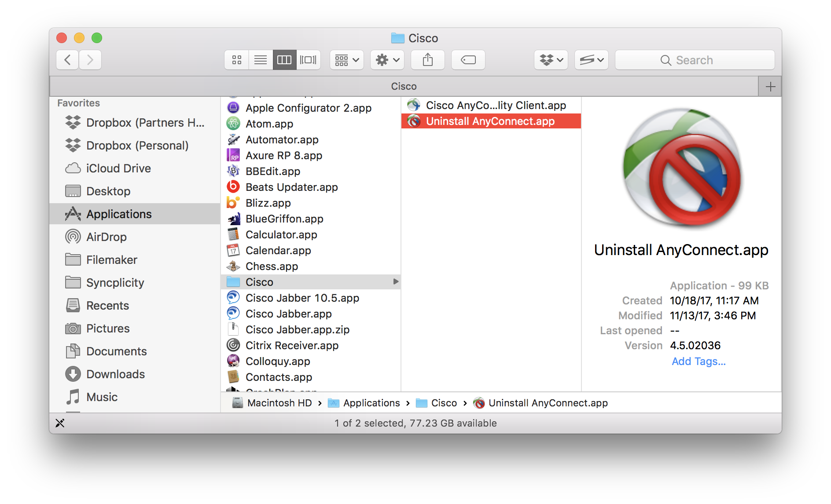Open Dropbox (Personal) in sidebar

(x=135, y=146)
